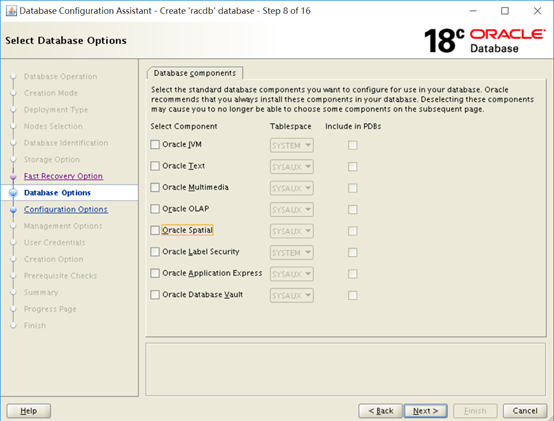The height and width of the screenshot is (421, 554).
Task: Open tablespace dropdown for Oracle OLAP
Action: [291, 210]
